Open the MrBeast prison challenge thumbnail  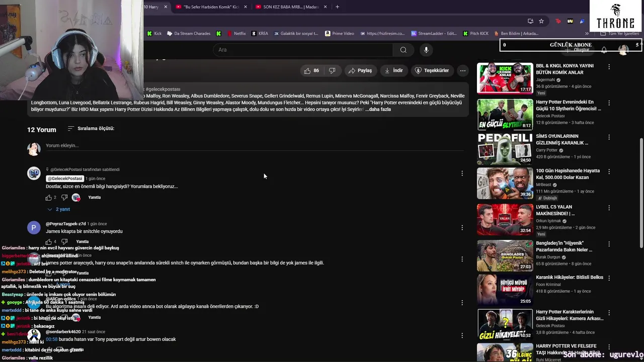pyautogui.click(x=505, y=184)
